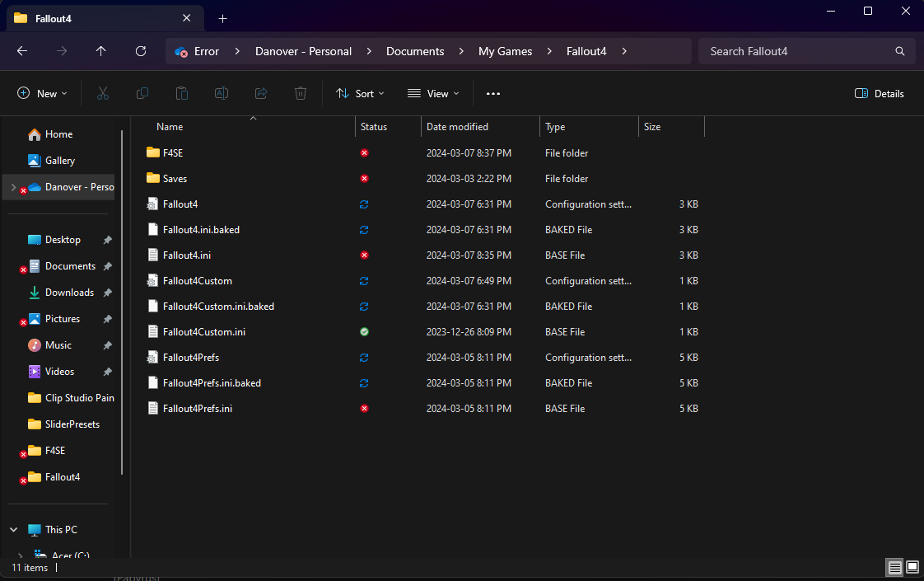Open the See more ellipsis menu

[493, 93]
